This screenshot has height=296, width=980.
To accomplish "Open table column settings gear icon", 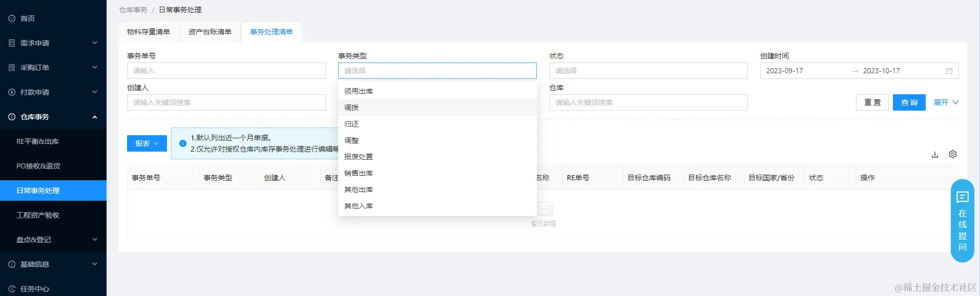I will tap(953, 154).
